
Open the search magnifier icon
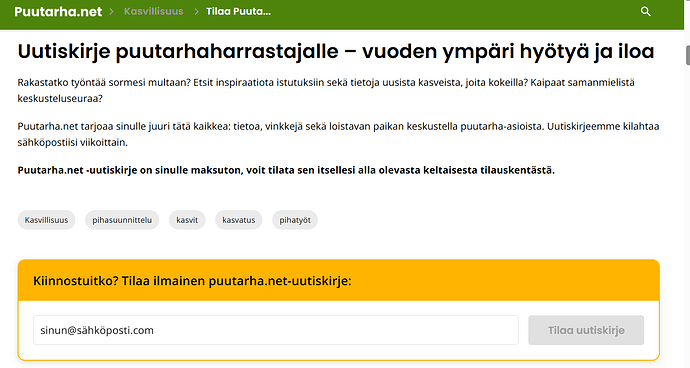pos(646,11)
